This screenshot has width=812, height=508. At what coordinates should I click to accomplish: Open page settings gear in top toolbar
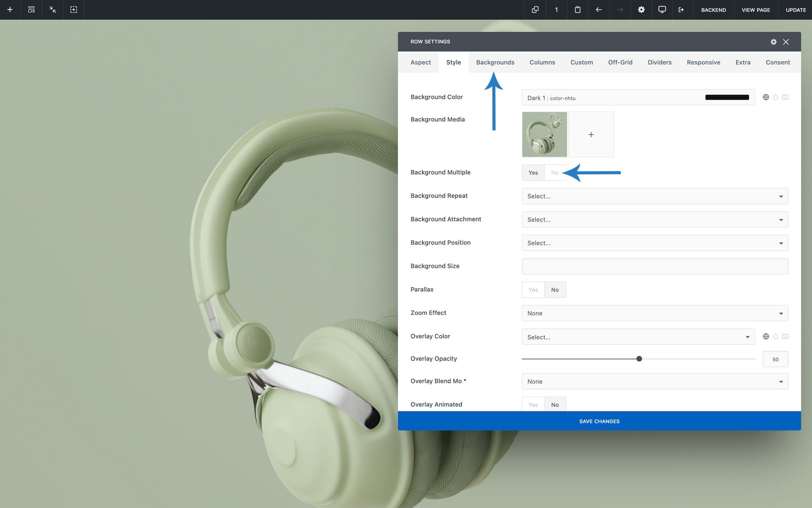641,9
